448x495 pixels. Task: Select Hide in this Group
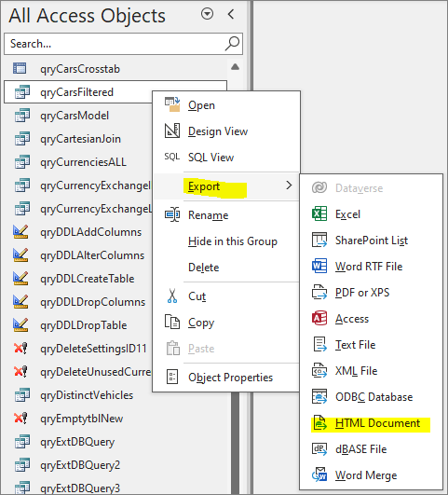click(x=226, y=241)
